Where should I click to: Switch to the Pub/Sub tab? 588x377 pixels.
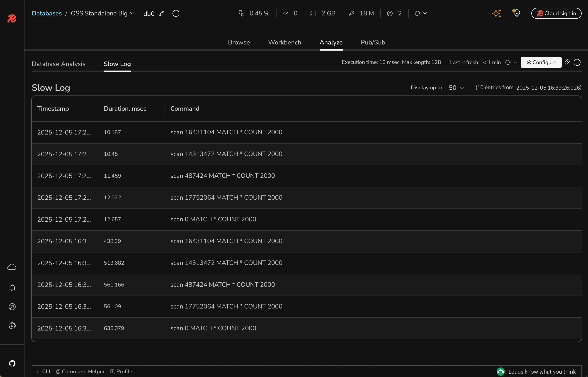click(373, 42)
